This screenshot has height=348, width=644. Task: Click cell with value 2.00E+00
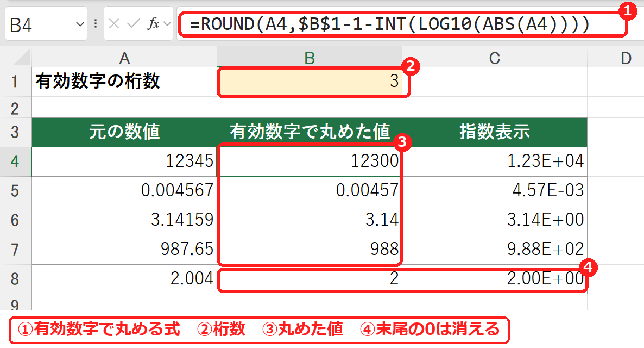click(495, 279)
